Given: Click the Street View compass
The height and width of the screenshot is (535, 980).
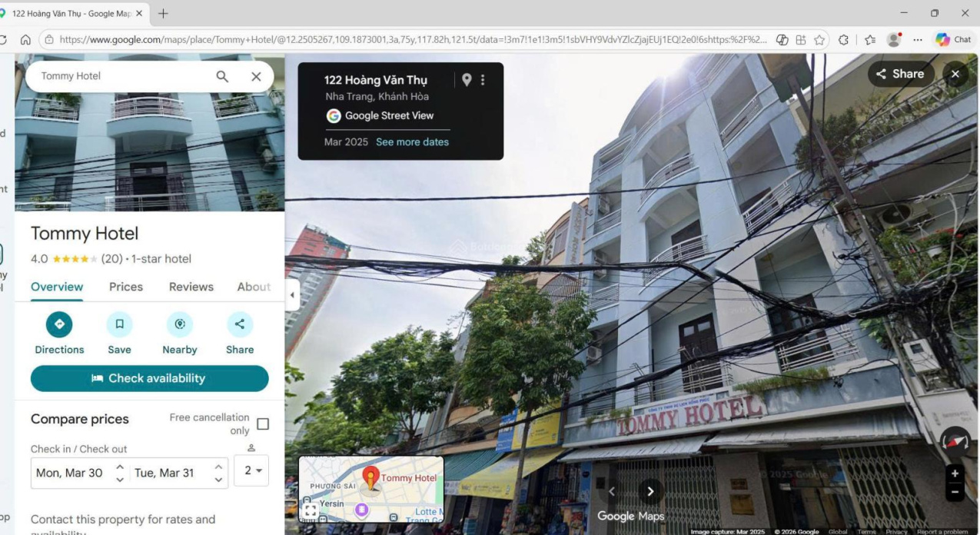Looking at the screenshot, I should pyautogui.click(x=955, y=441).
